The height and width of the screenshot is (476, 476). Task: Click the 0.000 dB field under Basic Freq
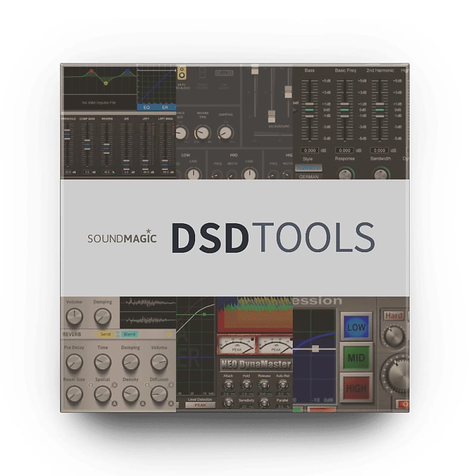tap(345, 149)
